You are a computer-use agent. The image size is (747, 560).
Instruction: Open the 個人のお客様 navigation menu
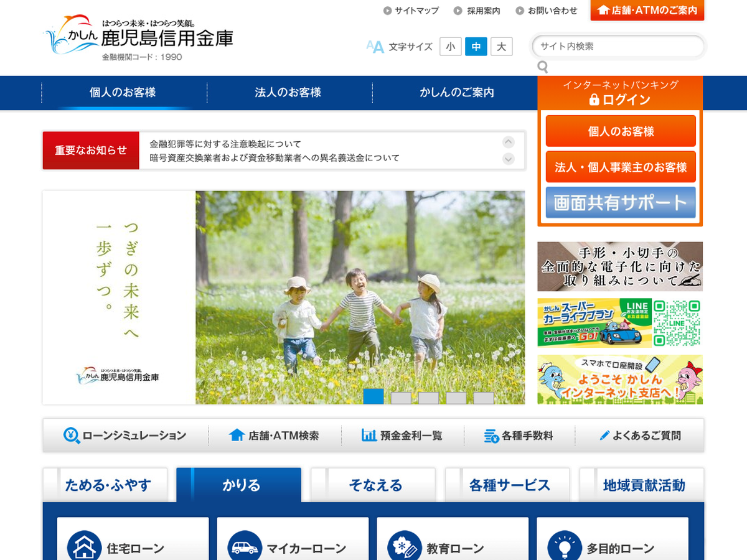pos(123,93)
